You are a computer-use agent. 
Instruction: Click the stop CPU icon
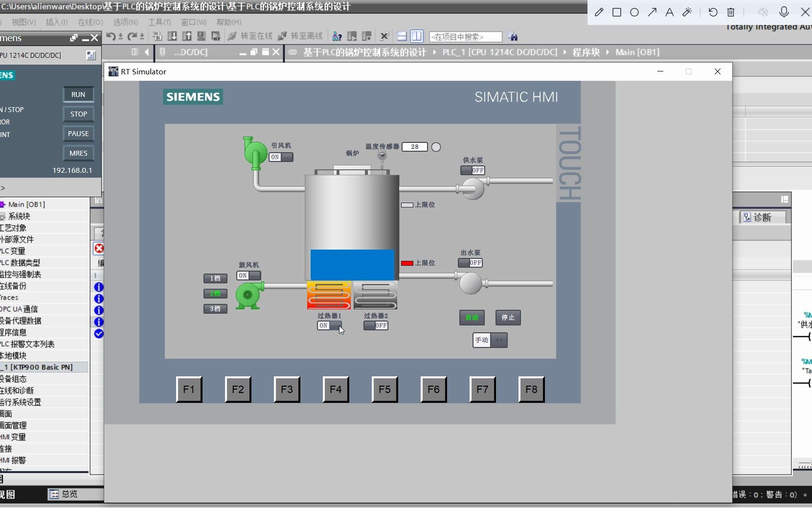tap(366, 36)
